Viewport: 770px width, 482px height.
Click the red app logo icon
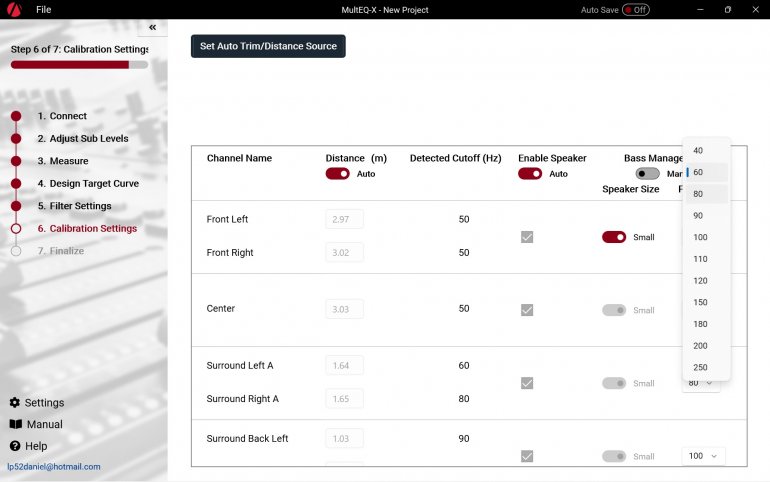(14, 9)
